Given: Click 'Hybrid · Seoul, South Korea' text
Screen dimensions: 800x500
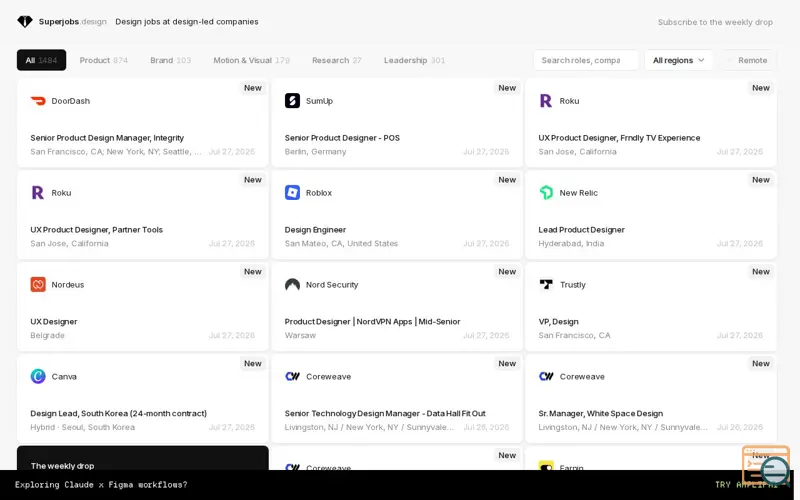Looking at the screenshot, I should (x=83, y=427).
